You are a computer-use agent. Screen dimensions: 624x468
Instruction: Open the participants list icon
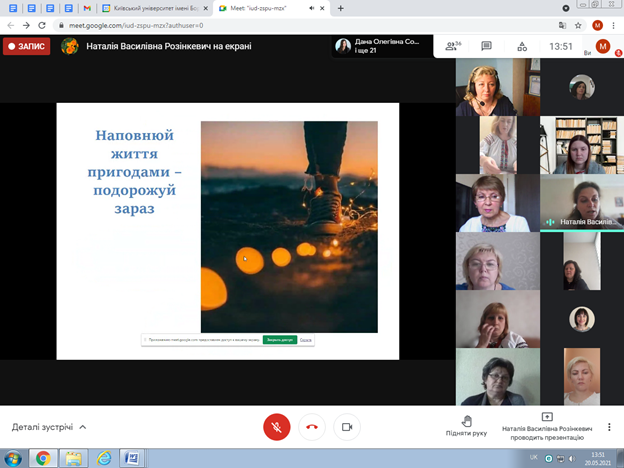(453, 46)
